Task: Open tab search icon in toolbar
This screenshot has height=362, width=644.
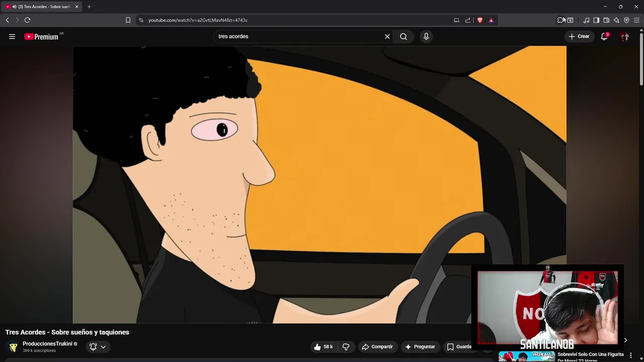Action: pos(570,20)
